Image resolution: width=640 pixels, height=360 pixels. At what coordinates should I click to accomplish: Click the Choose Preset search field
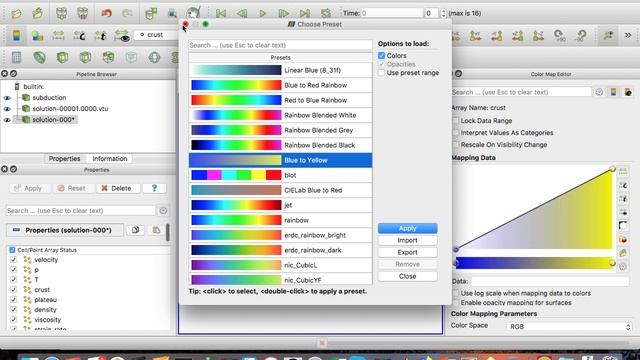[x=280, y=45]
